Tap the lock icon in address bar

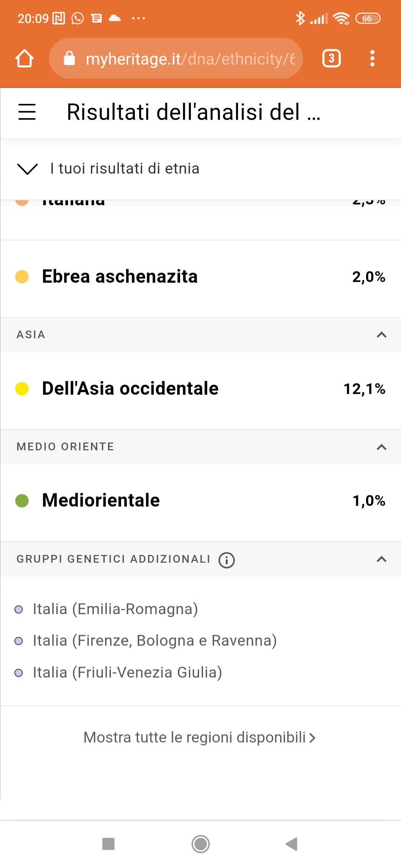coord(69,59)
